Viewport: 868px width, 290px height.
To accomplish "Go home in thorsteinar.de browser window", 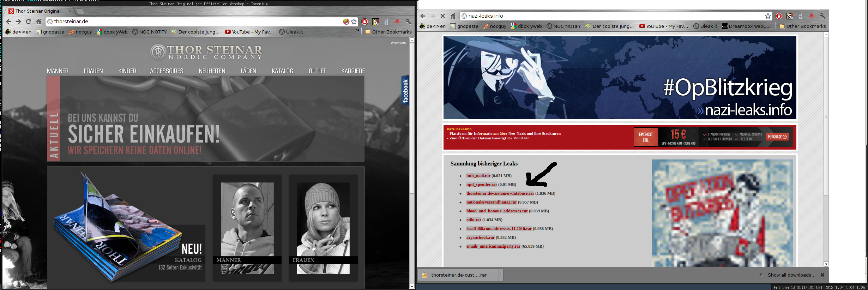I will pos(39,22).
